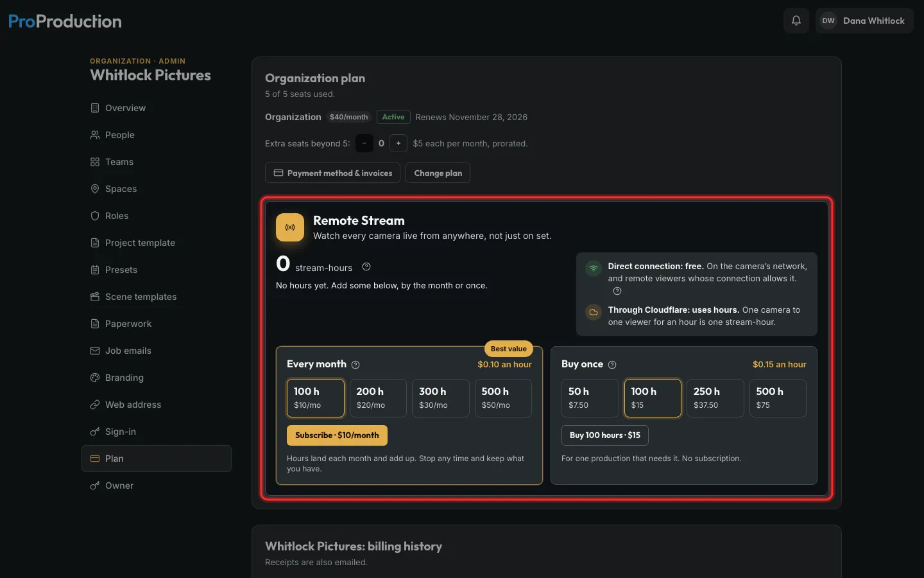Viewport: 924px width, 578px height.
Task: Show the stream-hours help tooltip
Action: [x=366, y=267]
